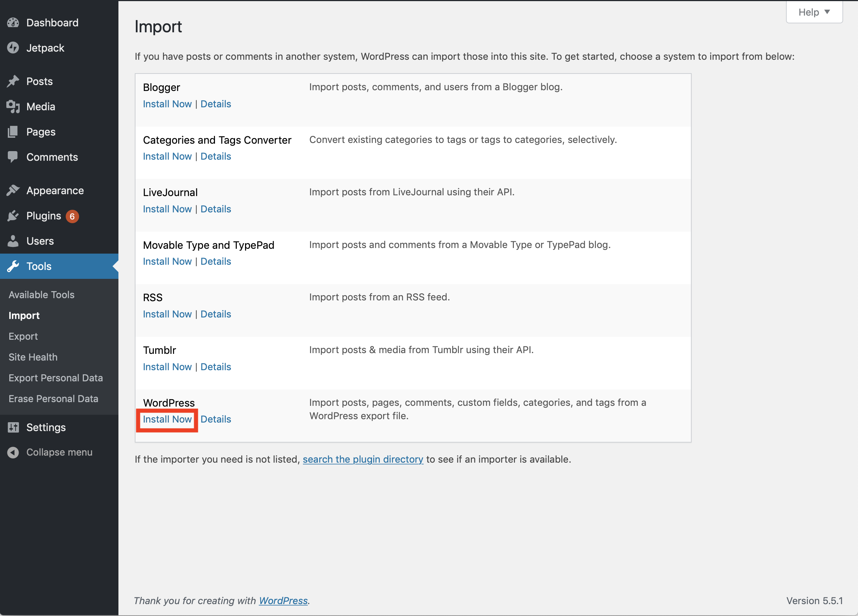The image size is (858, 616).
Task: Click the Media camera-music icon
Action: pyautogui.click(x=13, y=107)
